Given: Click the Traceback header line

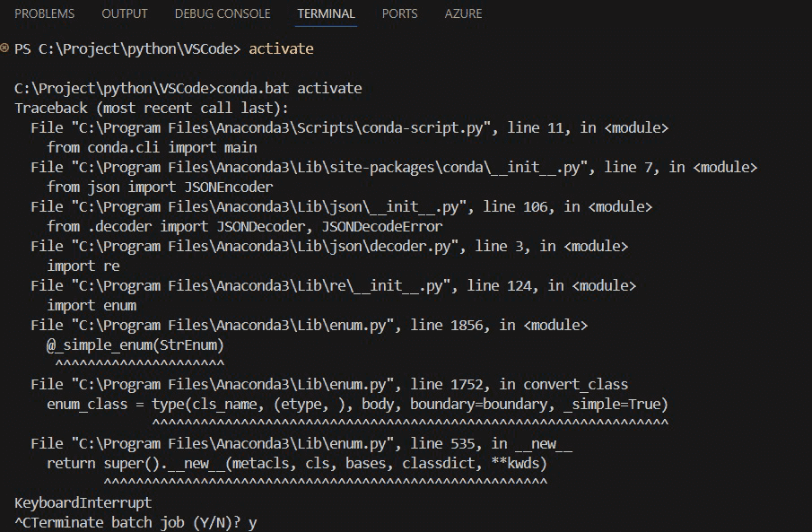Looking at the screenshot, I should pos(127,108).
